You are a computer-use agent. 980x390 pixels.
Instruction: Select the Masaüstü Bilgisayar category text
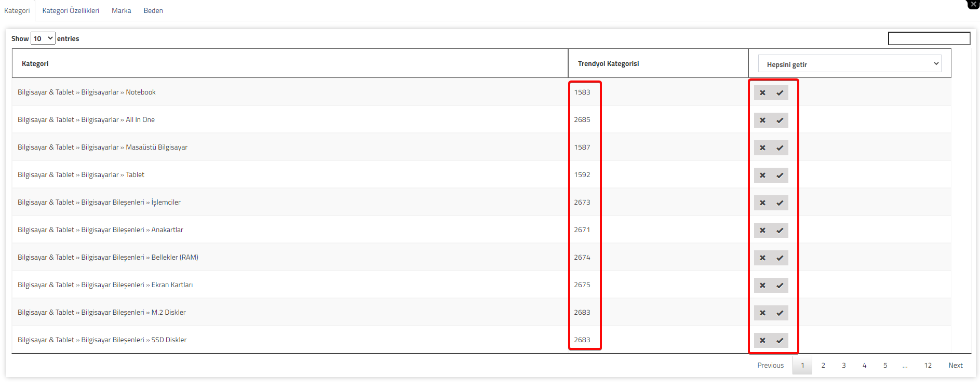pos(102,147)
